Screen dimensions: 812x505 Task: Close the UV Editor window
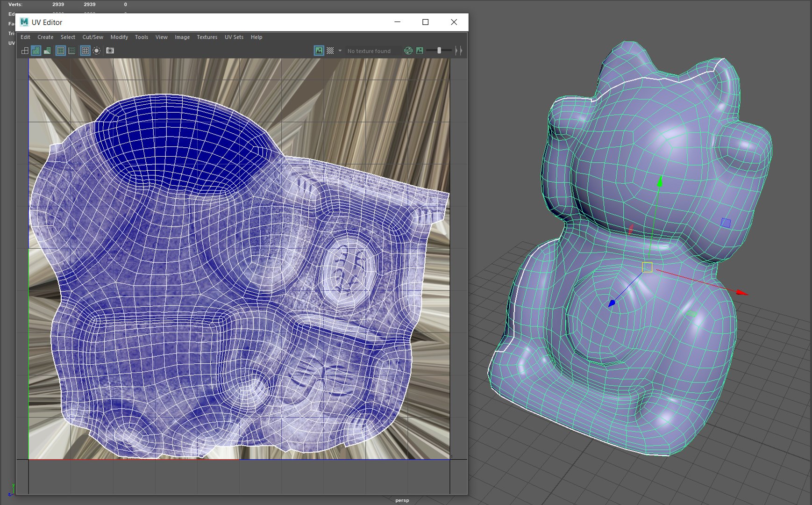(454, 22)
